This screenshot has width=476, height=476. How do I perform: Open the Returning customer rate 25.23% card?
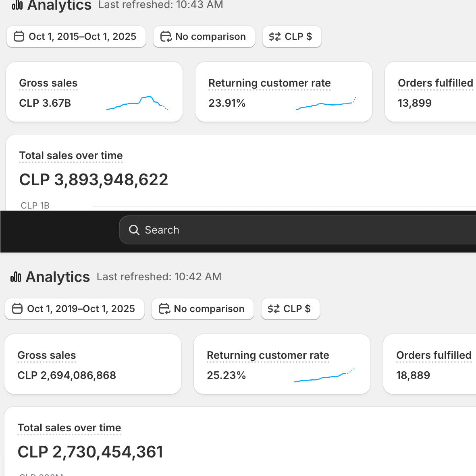[282, 364]
